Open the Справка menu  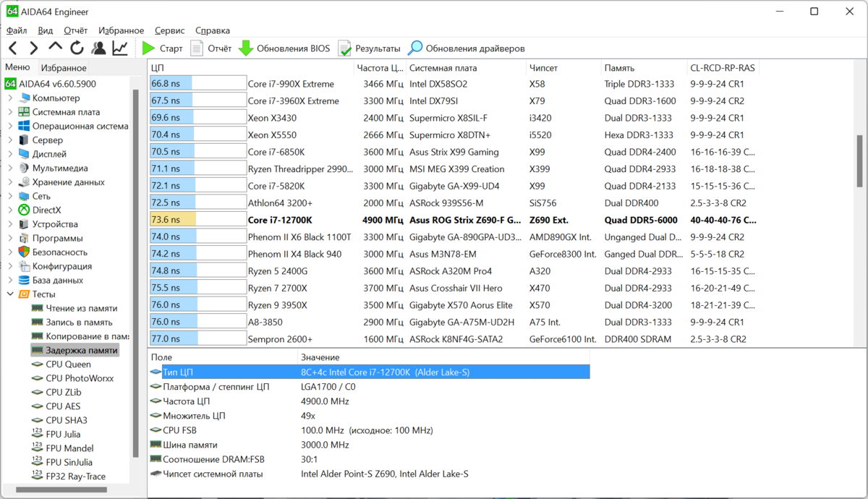(213, 30)
